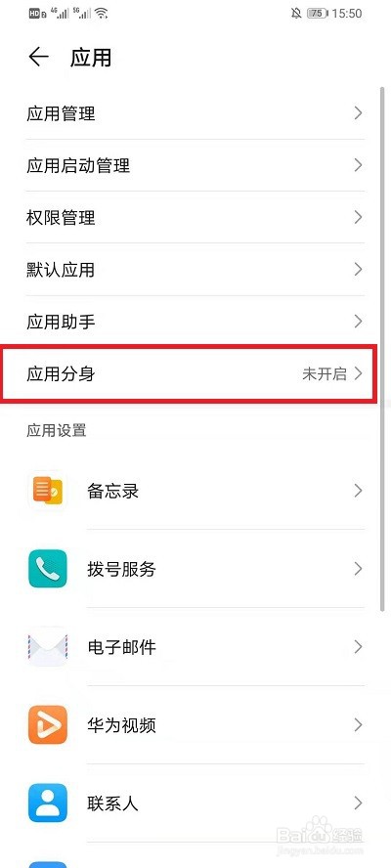Tap the back arrow icon
This screenshot has height=868, width=391.
click(x=38, y=57)
